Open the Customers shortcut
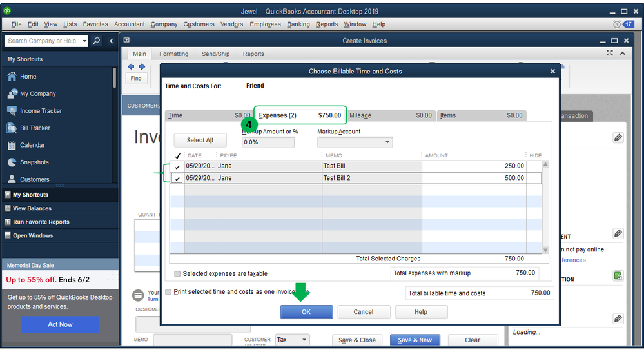The height and width of the screenshot is (352, 644). coord(28,179)
